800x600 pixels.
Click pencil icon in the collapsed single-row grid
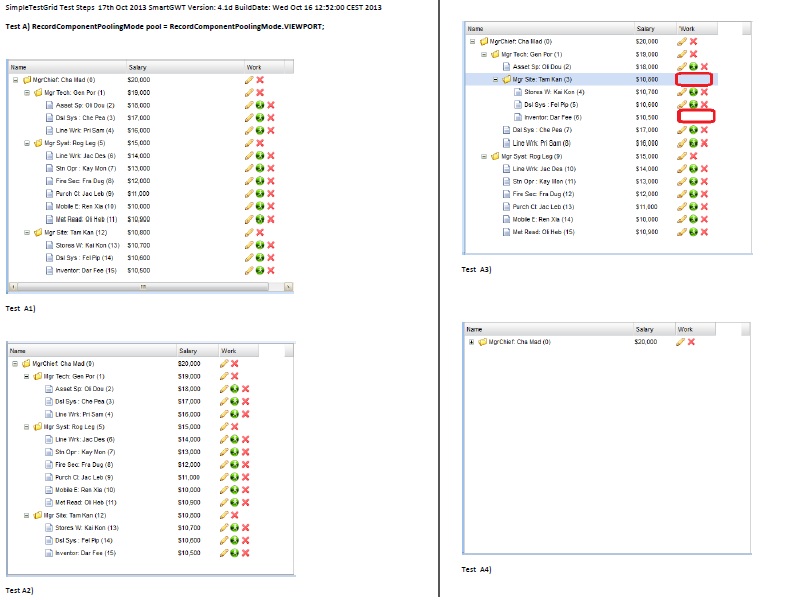click(681, 342)
